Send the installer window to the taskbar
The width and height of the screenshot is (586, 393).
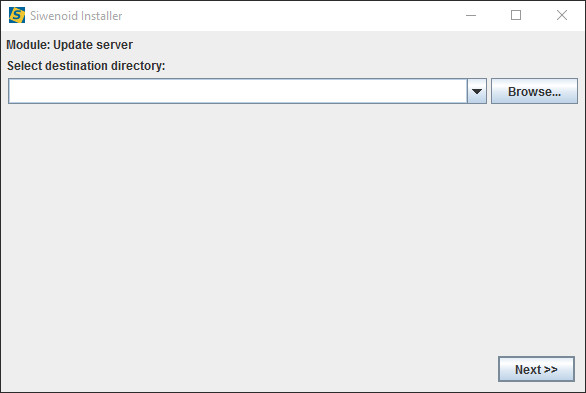click(471, 15)
